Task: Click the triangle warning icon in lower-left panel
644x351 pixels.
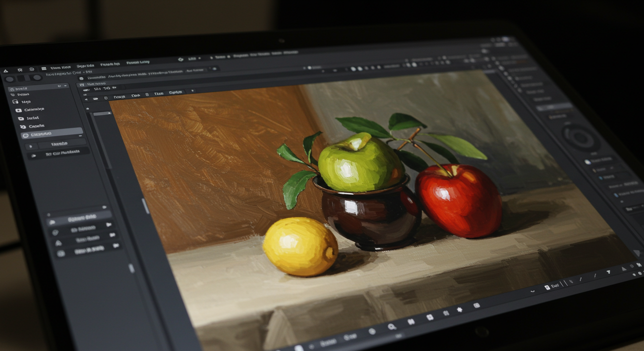Action: [58, 243]
